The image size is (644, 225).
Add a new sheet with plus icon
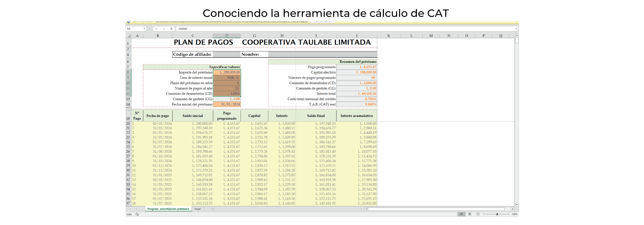point(212,209)
